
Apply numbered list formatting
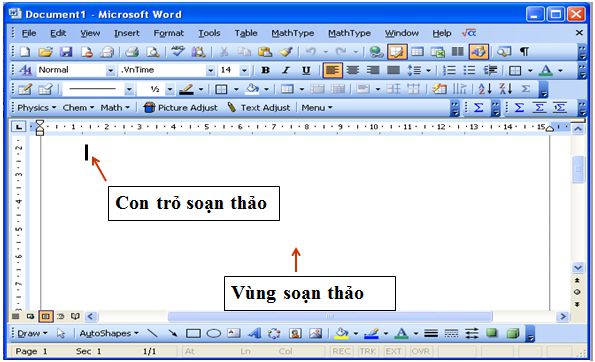(450, 70)
